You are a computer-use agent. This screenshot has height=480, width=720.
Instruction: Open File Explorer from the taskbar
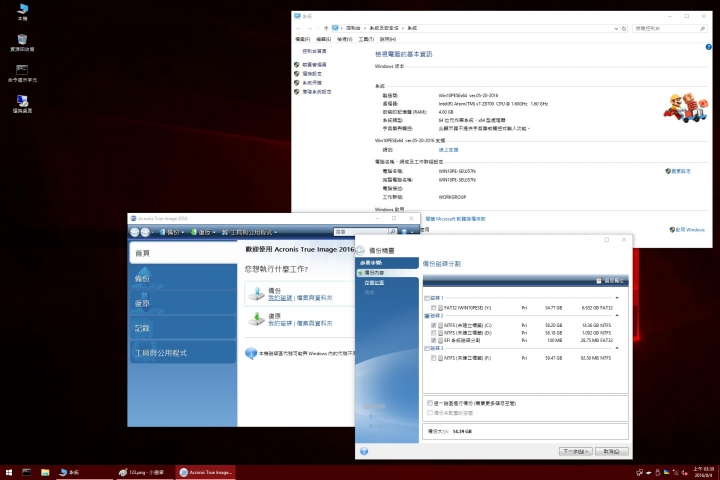[x=45, y=472]
